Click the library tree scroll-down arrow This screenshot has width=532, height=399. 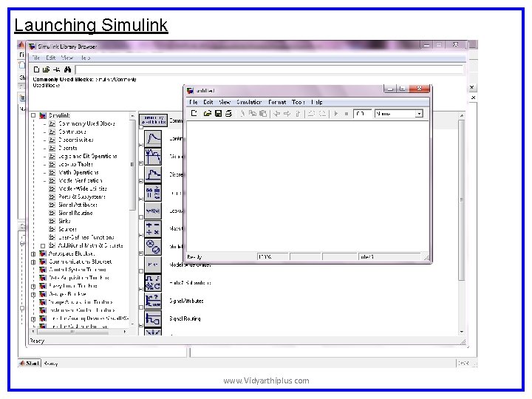(x=132, y=324)
